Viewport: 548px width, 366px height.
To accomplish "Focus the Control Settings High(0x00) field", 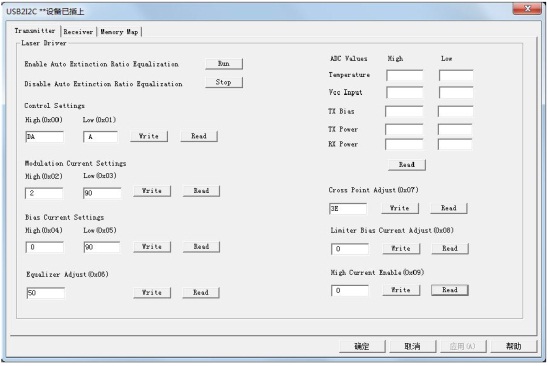I will [45, 137].
